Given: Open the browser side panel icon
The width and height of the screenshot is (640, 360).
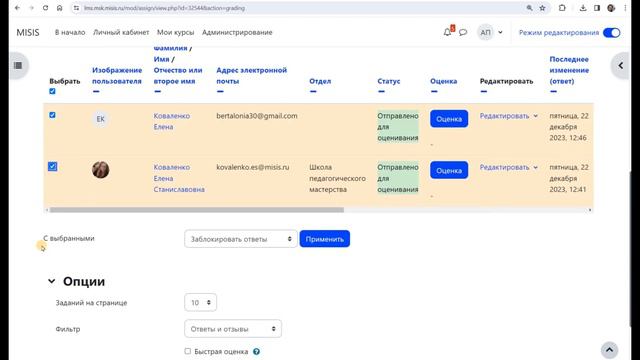Looking at the screenshot, I should [597, 8].
